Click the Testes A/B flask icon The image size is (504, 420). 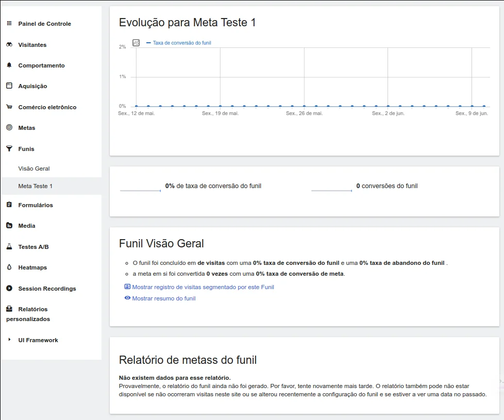[9, 247]
